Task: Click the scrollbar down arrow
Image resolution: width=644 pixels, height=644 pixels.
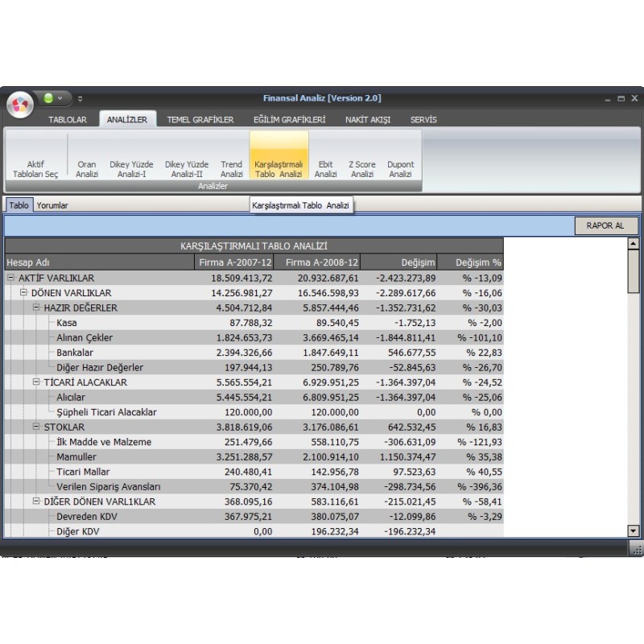Action: point(634,531)
